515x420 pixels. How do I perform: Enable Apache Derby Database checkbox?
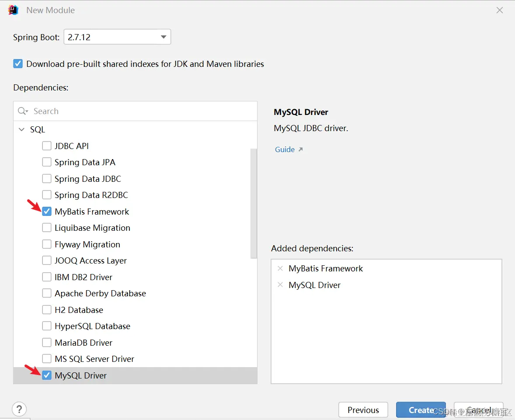(x=47, y=293)
